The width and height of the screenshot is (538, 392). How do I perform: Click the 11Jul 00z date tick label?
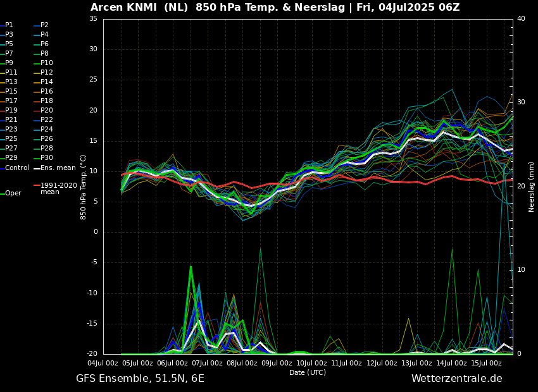point(347,363)
